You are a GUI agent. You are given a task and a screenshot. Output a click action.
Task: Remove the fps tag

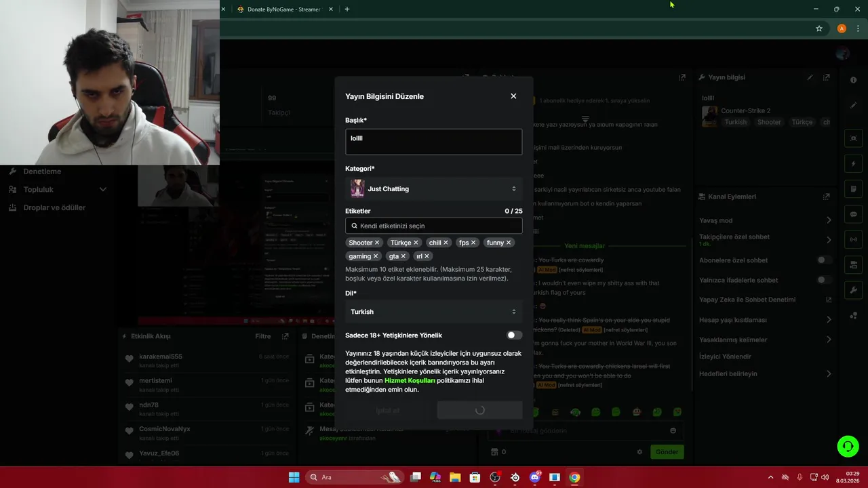(473, 243)
